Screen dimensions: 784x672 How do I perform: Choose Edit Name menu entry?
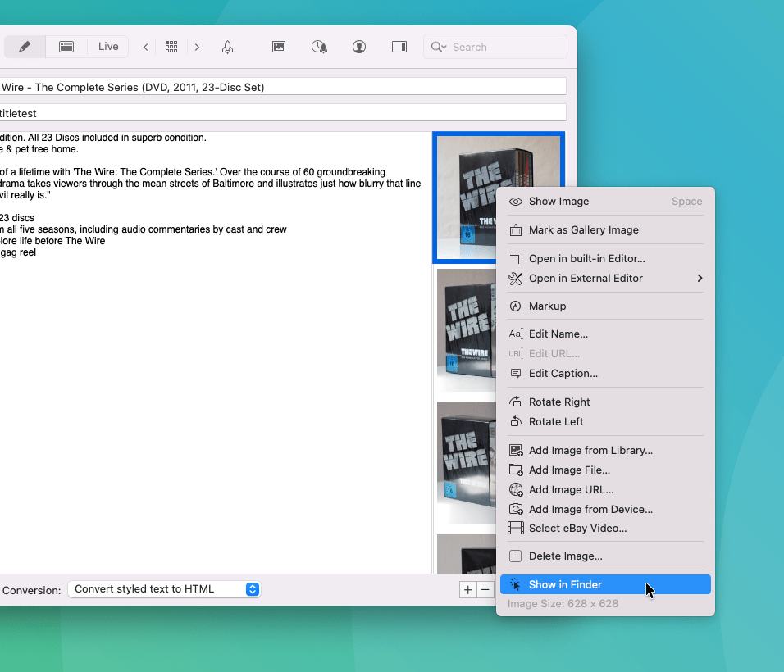605,334
